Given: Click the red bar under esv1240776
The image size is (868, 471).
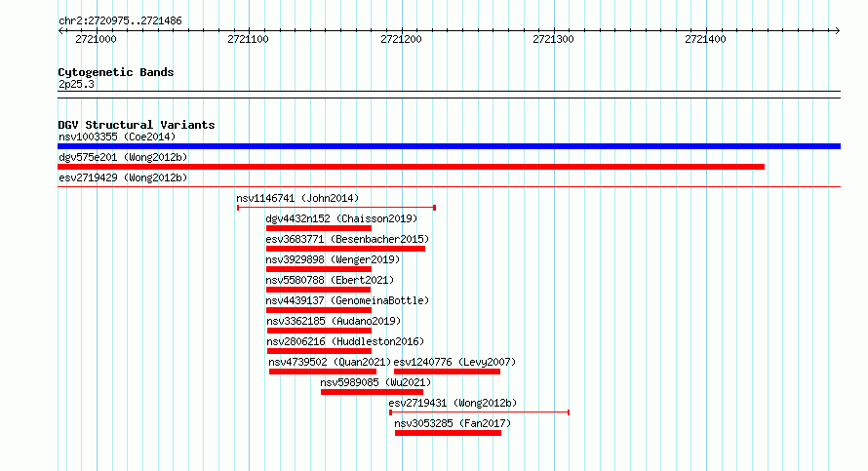Looking at the screenshot, I should [x=447, y=372].
